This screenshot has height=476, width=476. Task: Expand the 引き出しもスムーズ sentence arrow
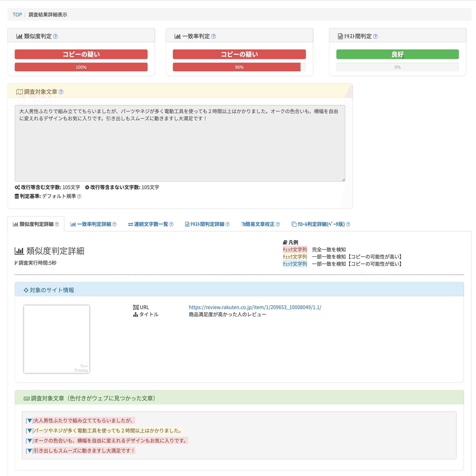tap(30, 451)
